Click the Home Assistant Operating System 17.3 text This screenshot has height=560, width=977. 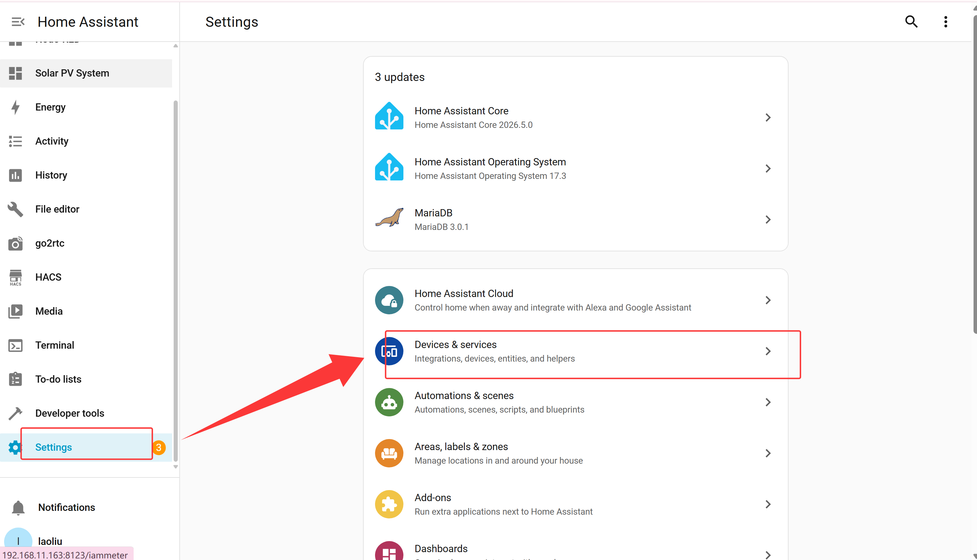tap(490, 176)
